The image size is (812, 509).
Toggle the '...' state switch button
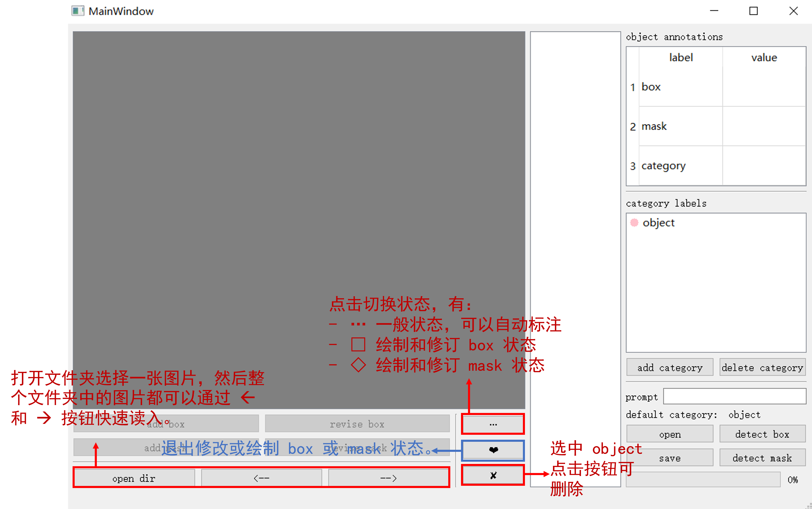click(493, 424)
